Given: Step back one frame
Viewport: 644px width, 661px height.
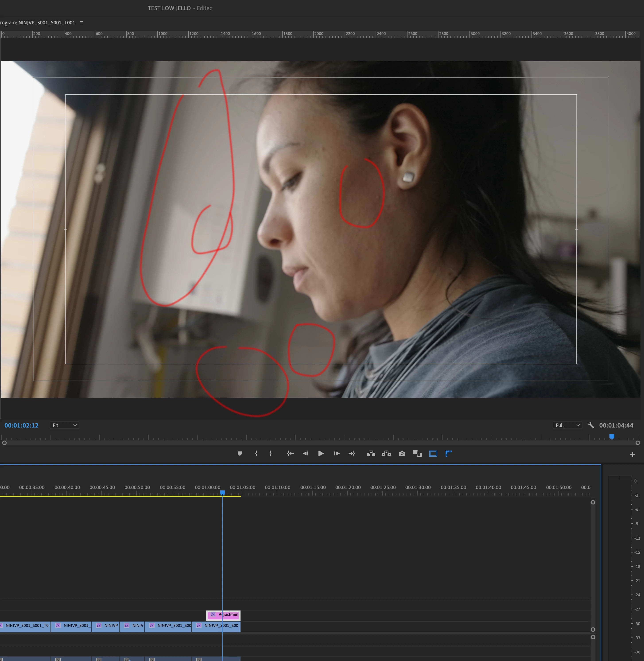Looking at the screenshot, I should pos(305,454).
